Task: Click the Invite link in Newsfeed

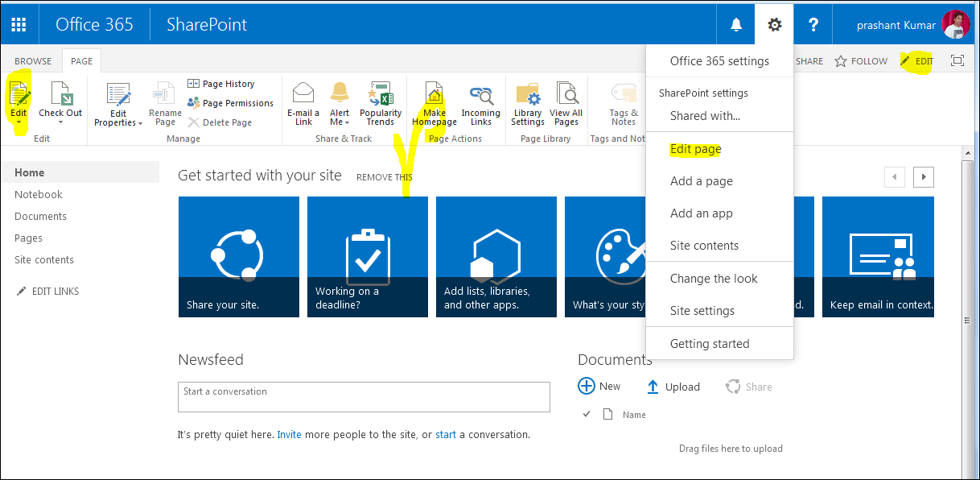Action: [289, 435]
